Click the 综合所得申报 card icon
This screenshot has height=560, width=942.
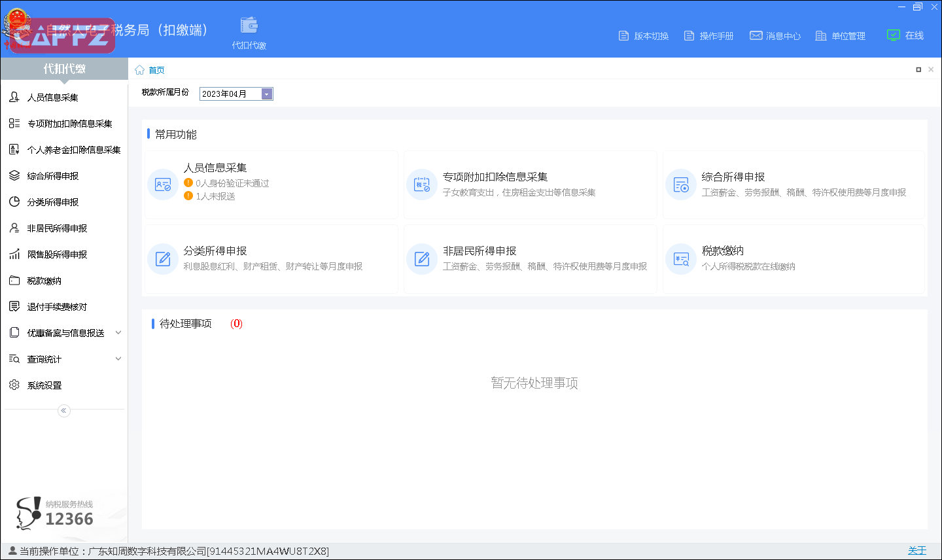click(681, 185)
